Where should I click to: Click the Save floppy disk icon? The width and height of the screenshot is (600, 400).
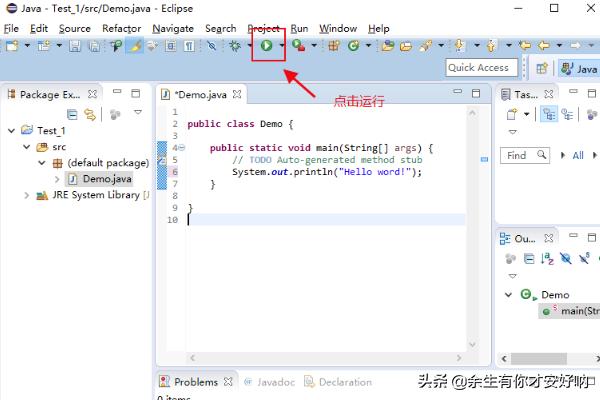click(75, 46)
